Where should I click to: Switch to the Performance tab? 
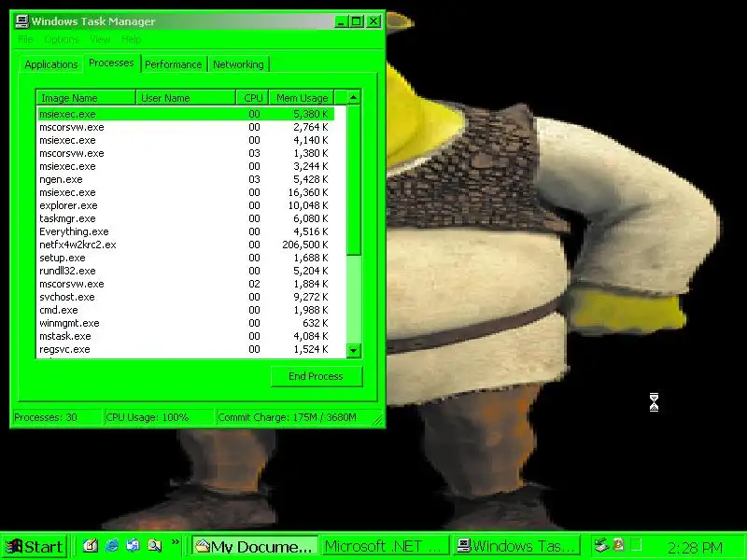(x=174, y=64)
